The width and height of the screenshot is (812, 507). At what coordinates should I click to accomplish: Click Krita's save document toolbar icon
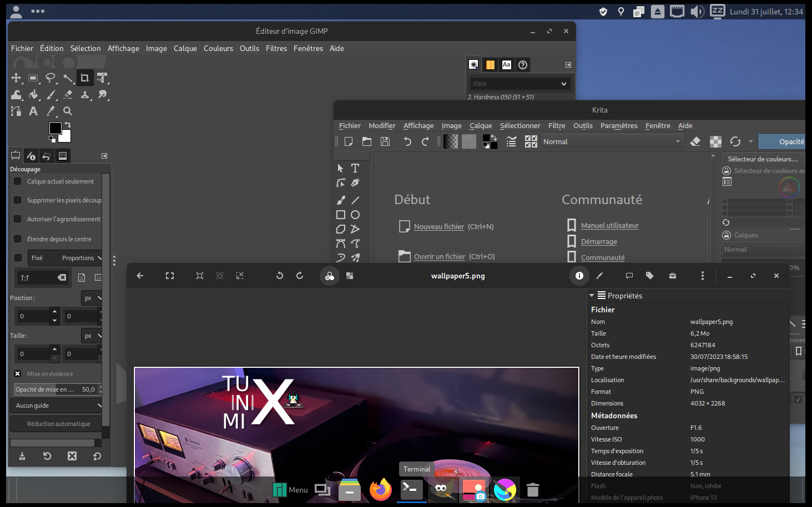point(385,141)
